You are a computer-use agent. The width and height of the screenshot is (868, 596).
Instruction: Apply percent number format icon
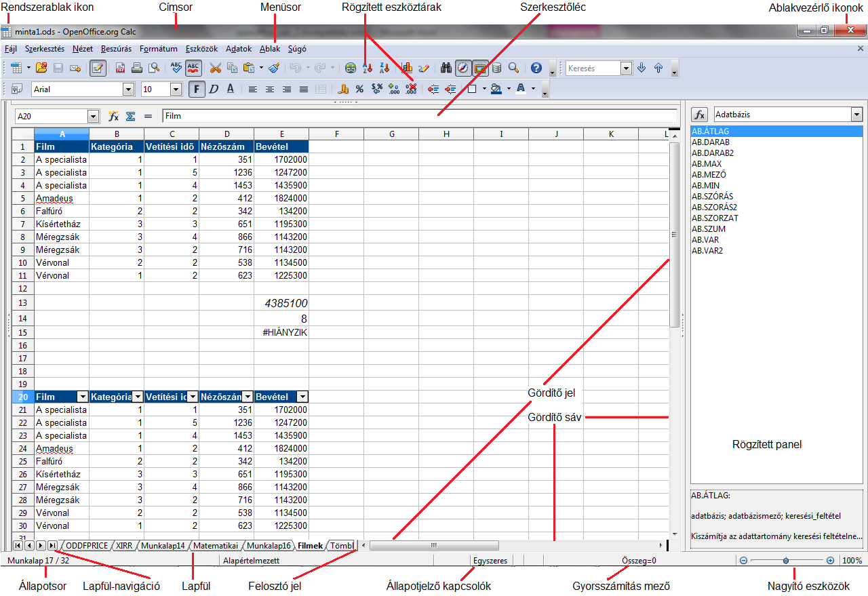point(359,89)
